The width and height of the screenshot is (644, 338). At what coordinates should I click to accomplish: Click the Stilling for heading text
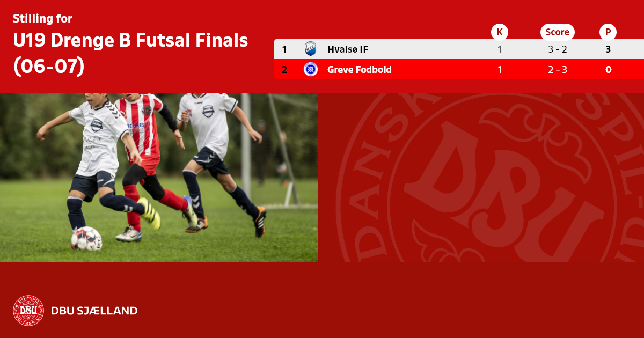pyautogui.click(x=42, y=19)
